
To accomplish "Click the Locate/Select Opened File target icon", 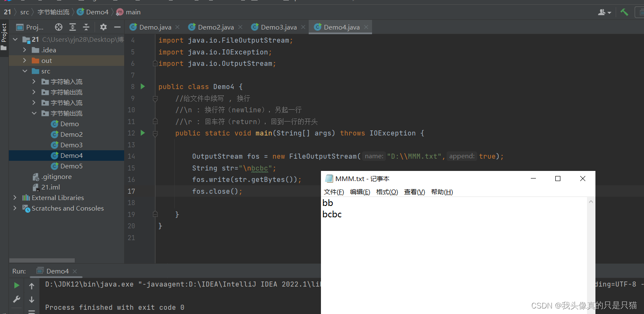I will [x=59, y=27].
